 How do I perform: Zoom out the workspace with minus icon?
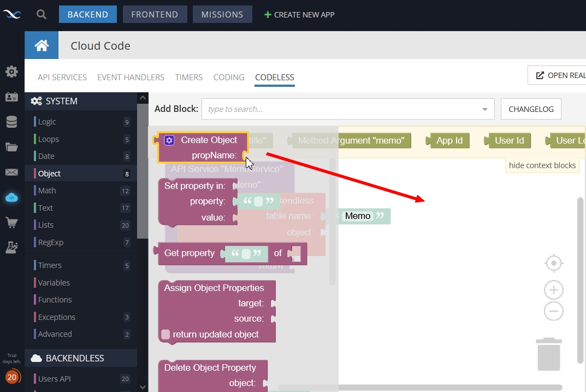click(x=553, y=311)
